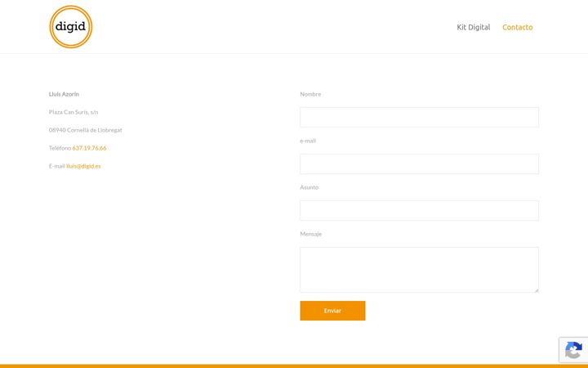Image resolution: width=588 pixels, height=368 pixels.
Task: Open the Kit Digital menu item
Action: (473, 27)
